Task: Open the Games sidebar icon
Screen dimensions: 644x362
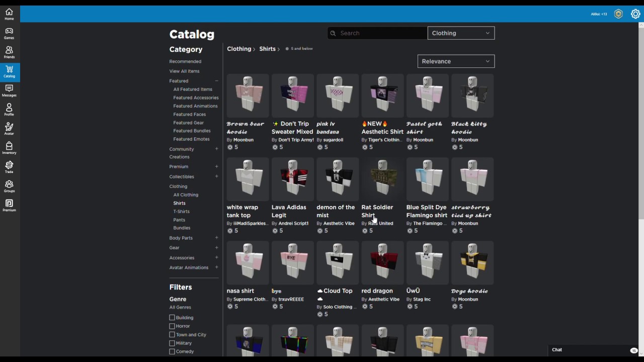Action: [9, 33]
